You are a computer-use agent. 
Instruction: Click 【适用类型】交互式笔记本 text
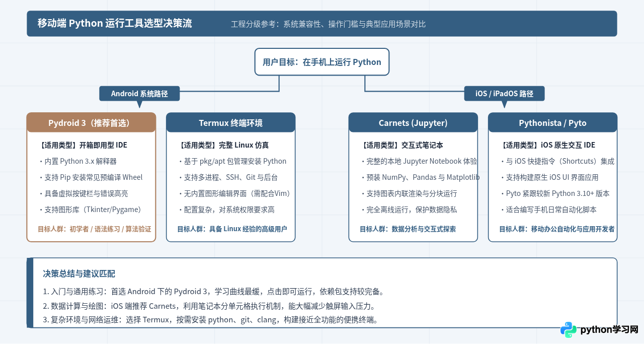click(401, 145)
